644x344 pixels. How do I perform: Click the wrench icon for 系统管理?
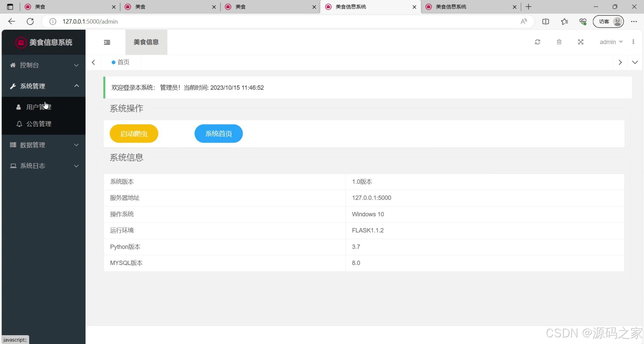point(13,86)
